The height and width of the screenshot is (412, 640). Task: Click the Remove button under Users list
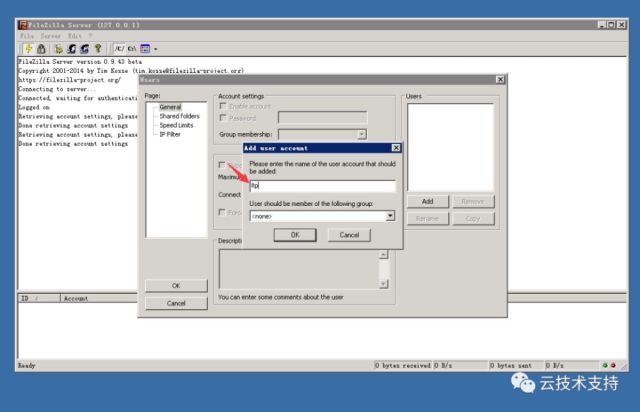(x=473, y=202)
